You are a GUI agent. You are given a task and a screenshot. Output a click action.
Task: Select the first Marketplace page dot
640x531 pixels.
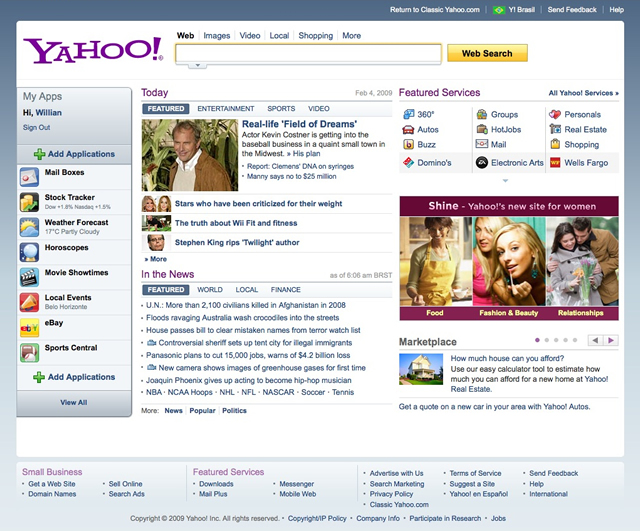pos(537,340)
